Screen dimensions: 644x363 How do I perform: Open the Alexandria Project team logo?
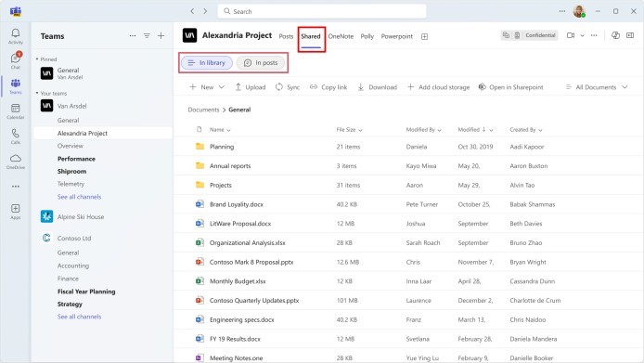click(189, 35)
